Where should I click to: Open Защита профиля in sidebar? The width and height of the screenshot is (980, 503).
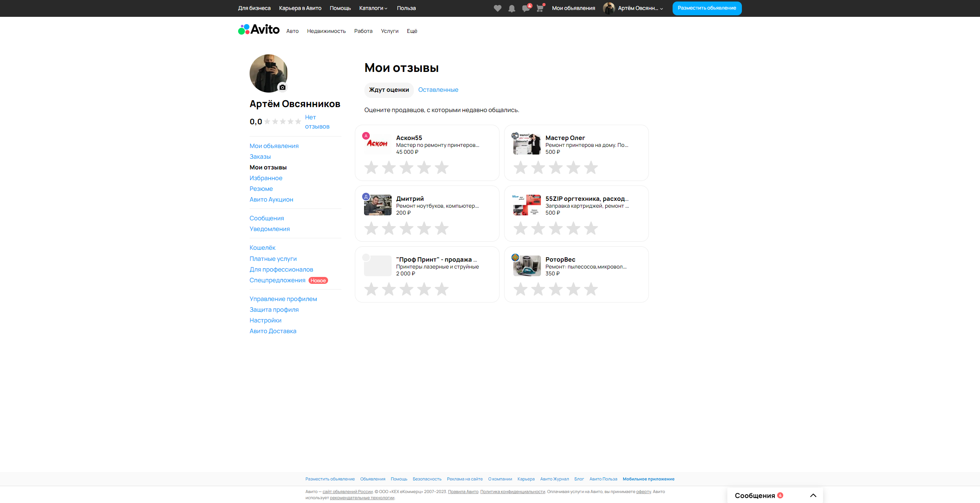point(274,310)
